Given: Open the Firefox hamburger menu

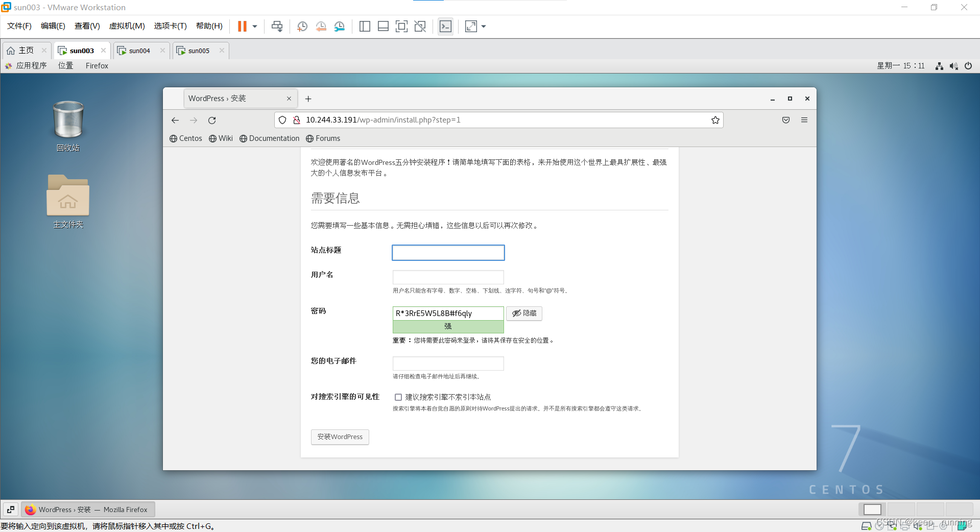Looking at the screenshot, I should (804, 120).
